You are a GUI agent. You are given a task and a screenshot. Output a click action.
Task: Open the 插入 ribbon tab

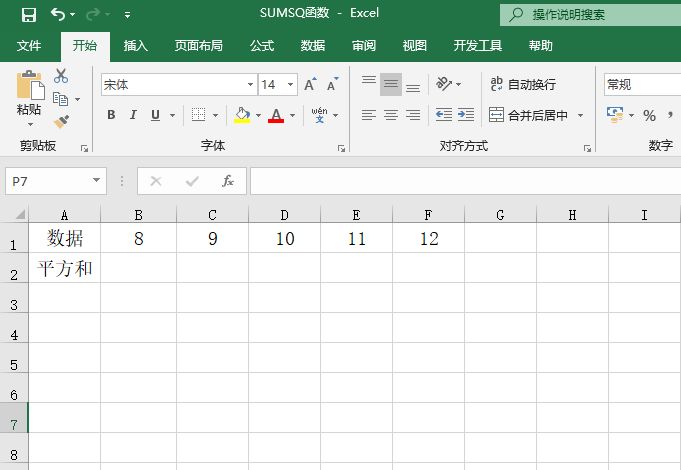tap(135, 45)
